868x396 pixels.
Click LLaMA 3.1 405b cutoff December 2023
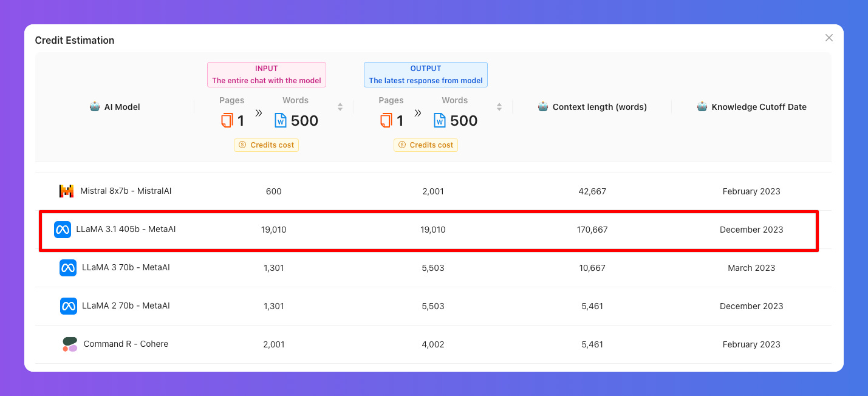(751, 230)
